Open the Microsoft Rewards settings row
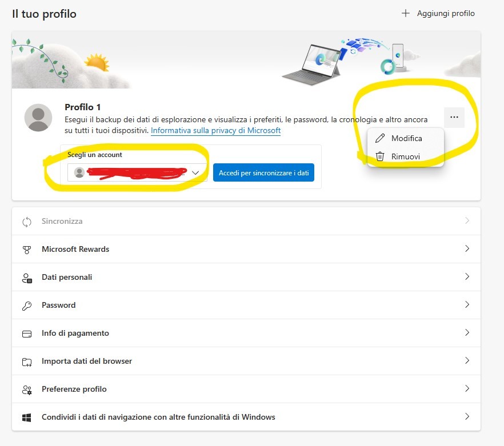 pyautogui.click(x=246, y=249)
